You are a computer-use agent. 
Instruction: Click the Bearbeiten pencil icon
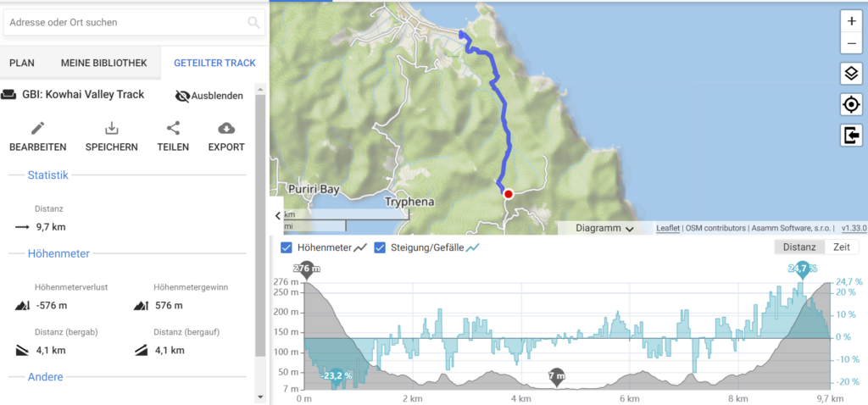click(37, 128)
